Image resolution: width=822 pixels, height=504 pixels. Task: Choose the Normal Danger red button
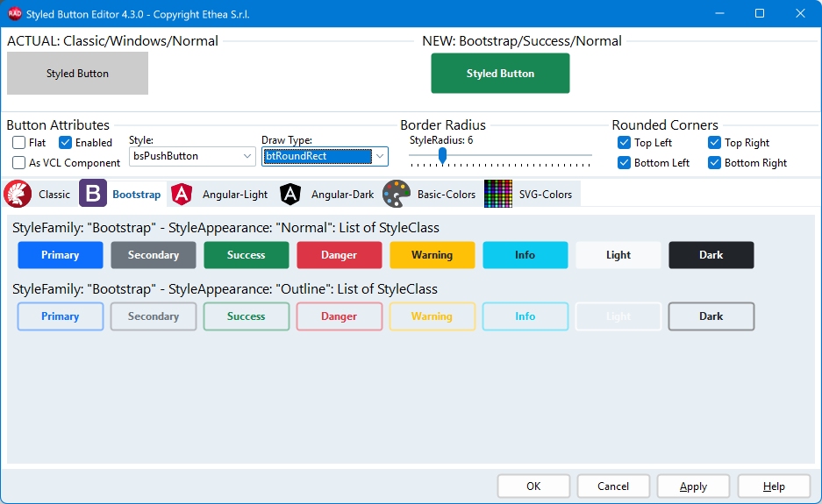pos(340,255)
